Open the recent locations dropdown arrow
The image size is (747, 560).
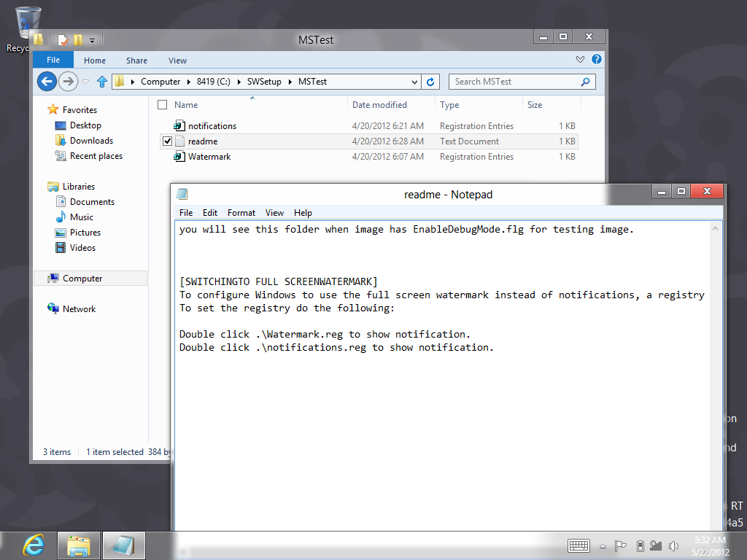click(86, 82)
